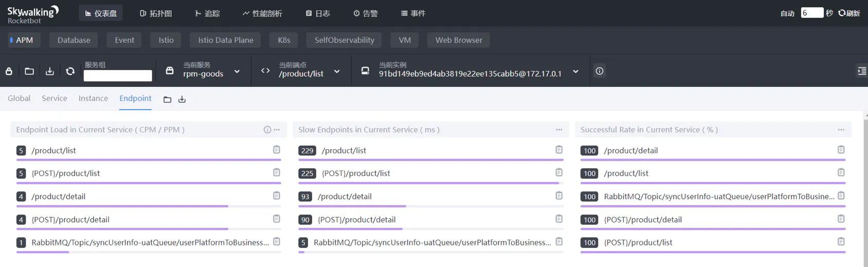
Task: Click the download export icon in toolbar
Action: tap(50, 71)
